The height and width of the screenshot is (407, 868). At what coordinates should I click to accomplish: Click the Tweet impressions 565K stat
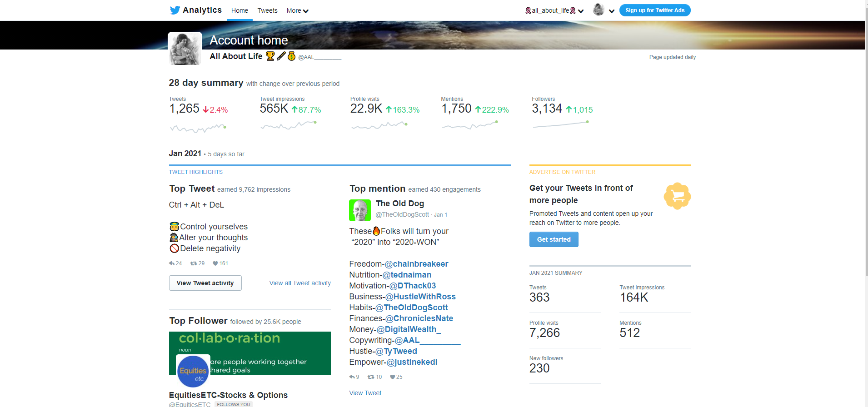tap(274, 109)
